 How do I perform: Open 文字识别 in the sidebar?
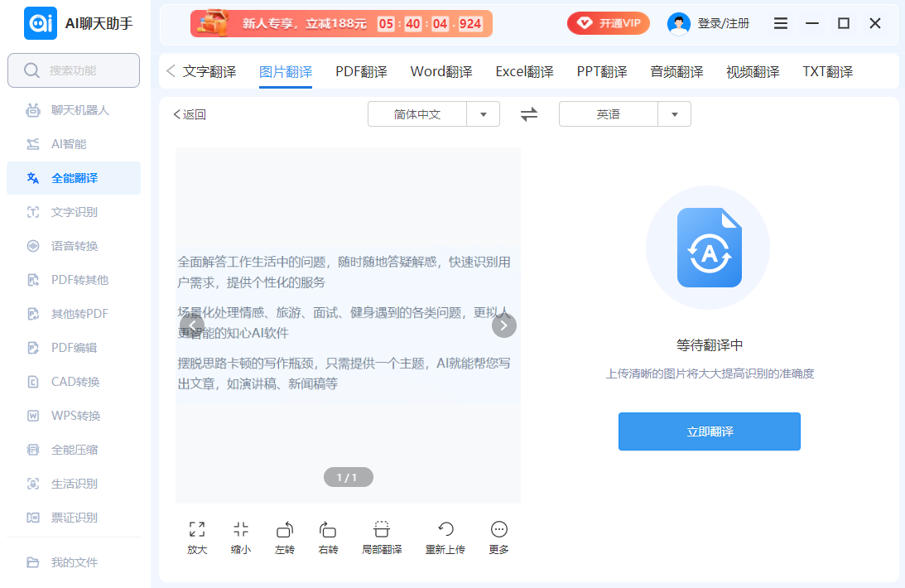tap(75, 212)
